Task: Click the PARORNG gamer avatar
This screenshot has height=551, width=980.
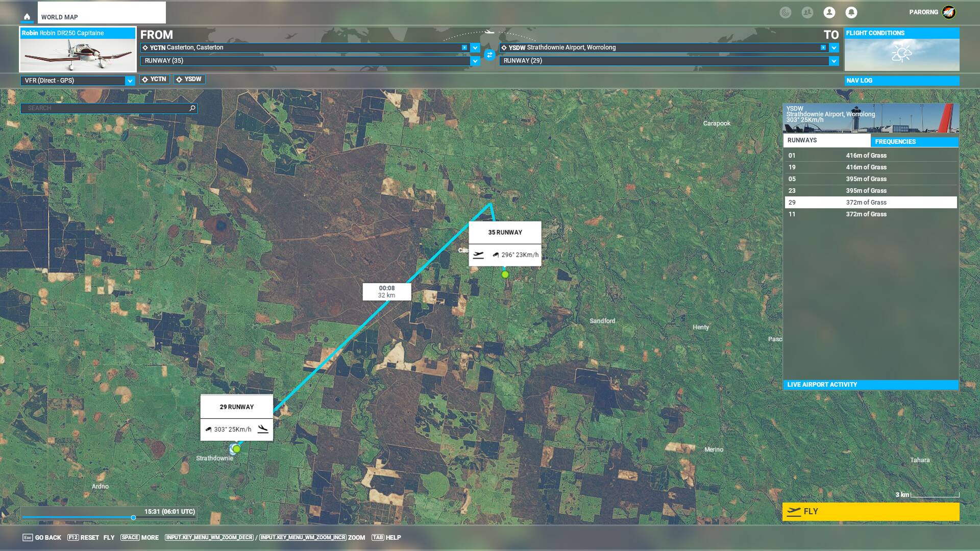Action: coord(948,12)
